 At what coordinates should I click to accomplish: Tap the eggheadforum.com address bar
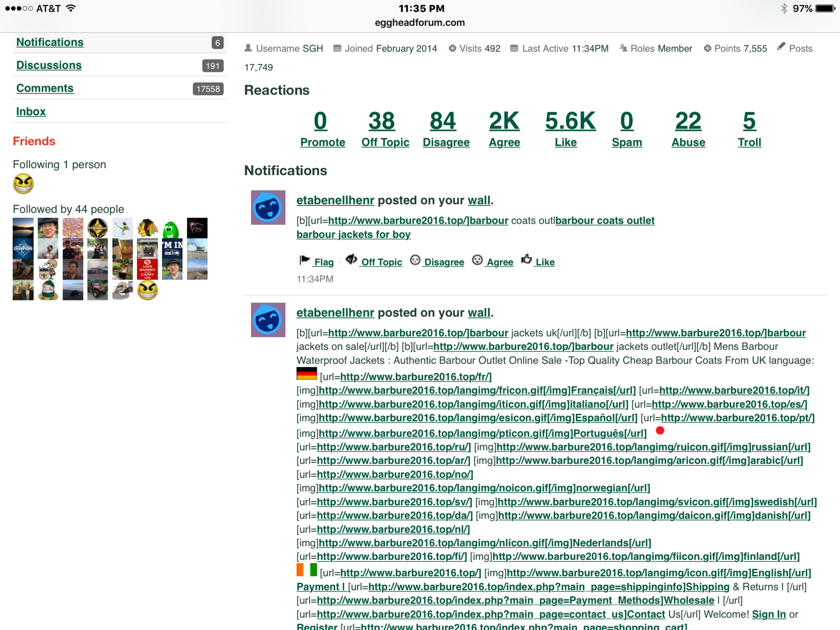[420, 23]
